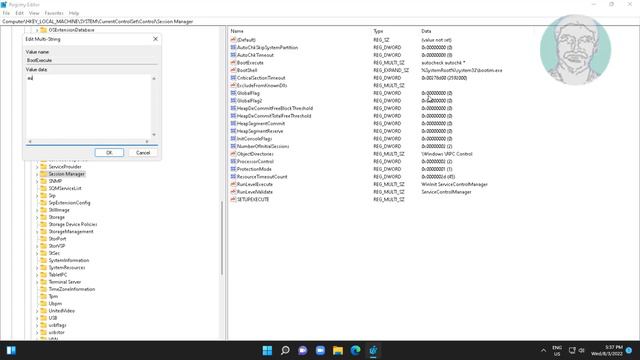The image size is (640, 360).
Task: Click the ObjectDirectories multi-string icon
Action: [x=233, y=154]
